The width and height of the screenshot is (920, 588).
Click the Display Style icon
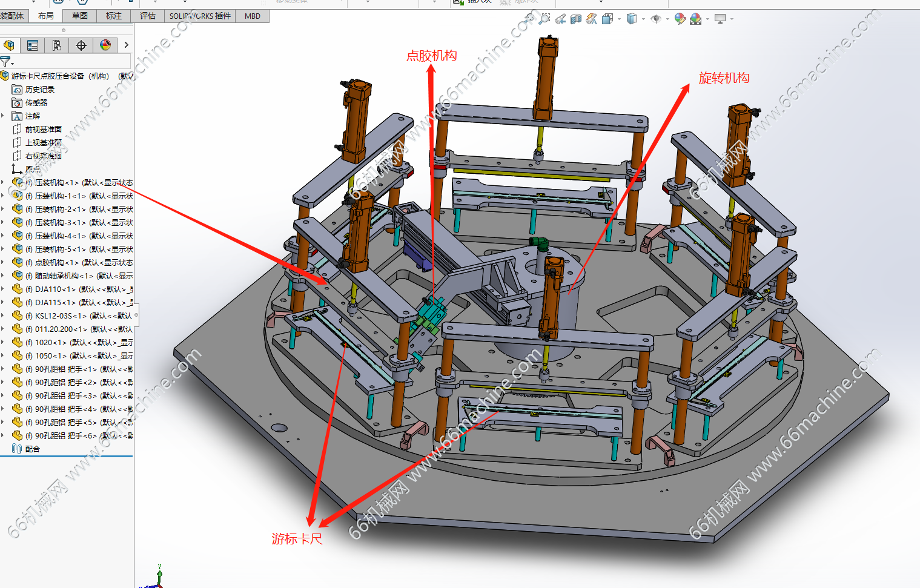(x=632, y=19)
